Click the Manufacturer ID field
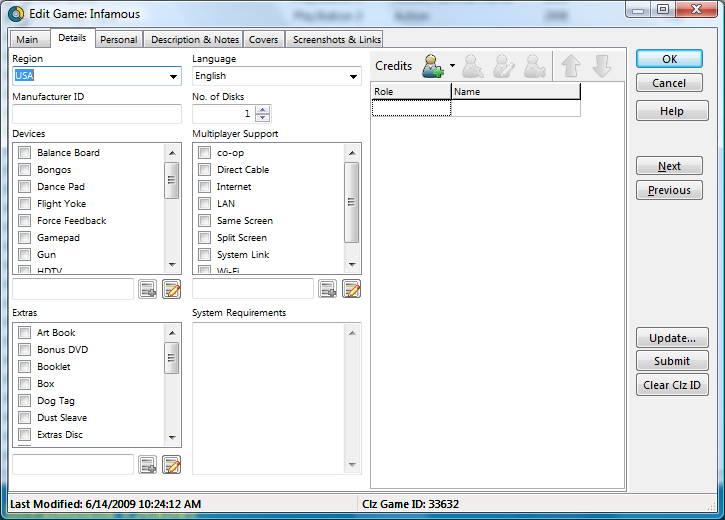 [97, 114]
